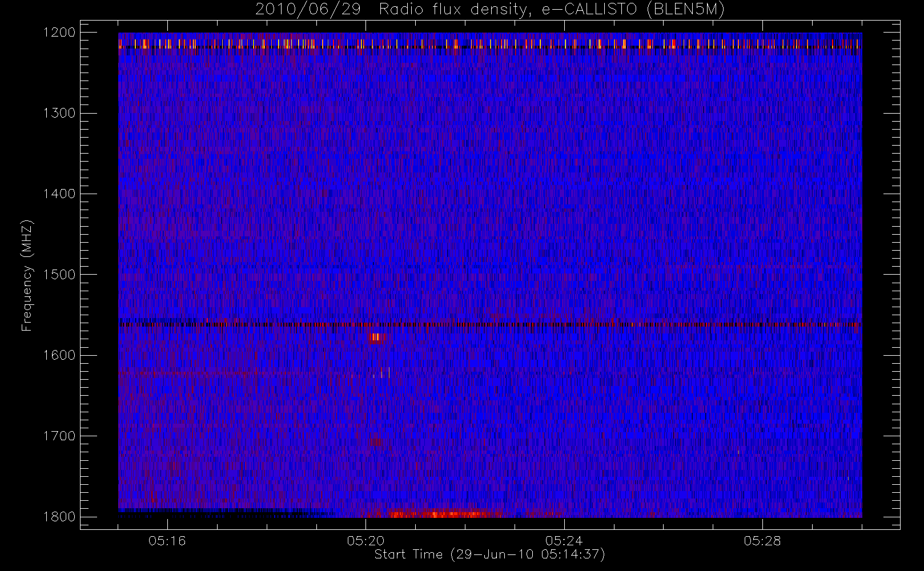
Task: Click the 05:16 time tick label
Action: pos(167,541)
